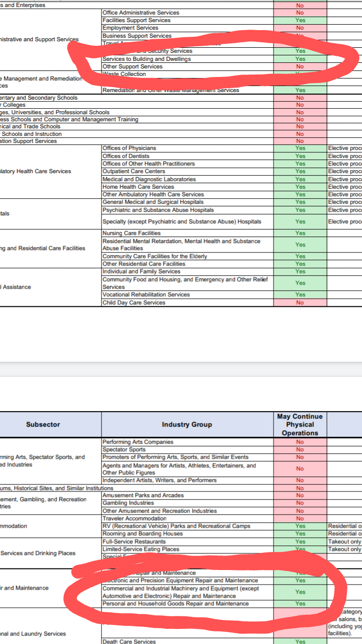
Task: Click Amusement Parks and Arcades
Action: (188, 496)
